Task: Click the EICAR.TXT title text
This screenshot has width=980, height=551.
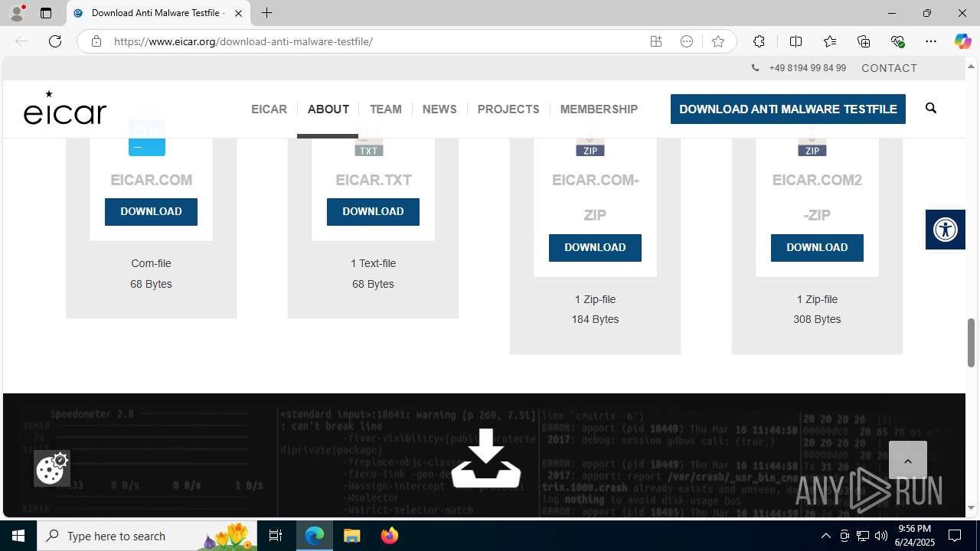Action: [x=373, y=180]
